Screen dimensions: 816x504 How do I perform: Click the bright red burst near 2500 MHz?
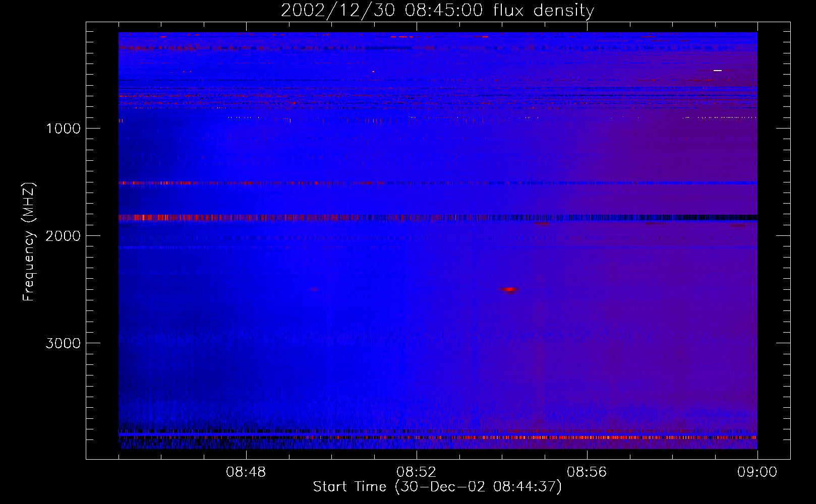point(509,290)
